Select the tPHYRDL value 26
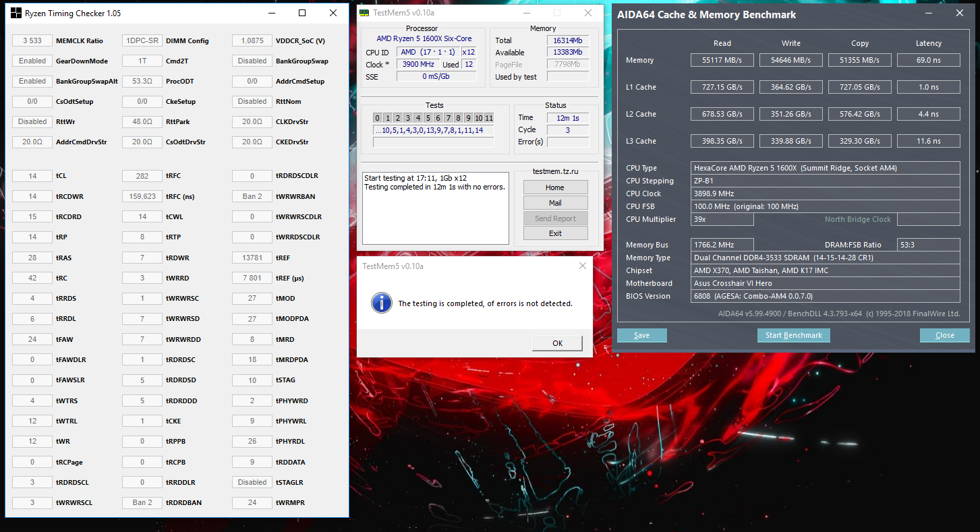980x532 pixels. [252, 441]
